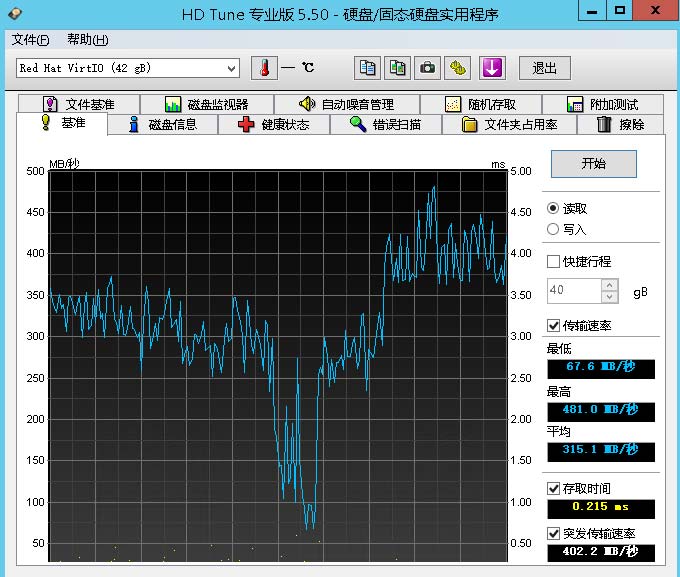Click the temperature thermometer icon
The height and width of the screenshot is (577, 680).
[x=264, y=68]
